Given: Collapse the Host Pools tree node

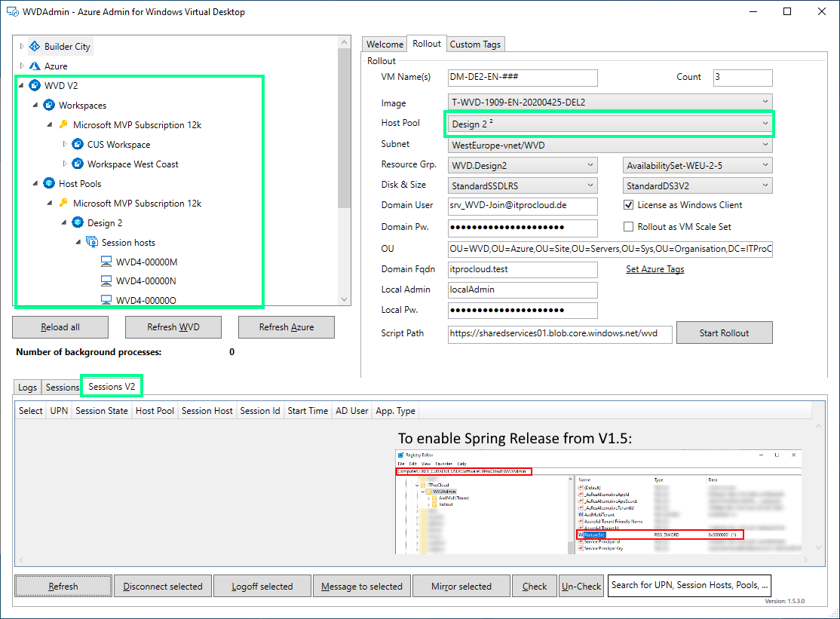Looking at the screenshot, I should [36, 184].
